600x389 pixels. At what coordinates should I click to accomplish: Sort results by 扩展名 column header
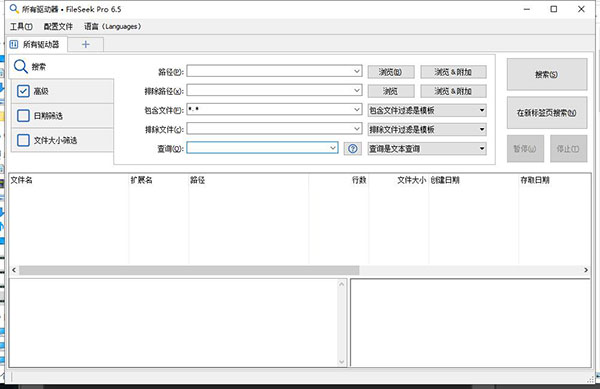(159, 180)
